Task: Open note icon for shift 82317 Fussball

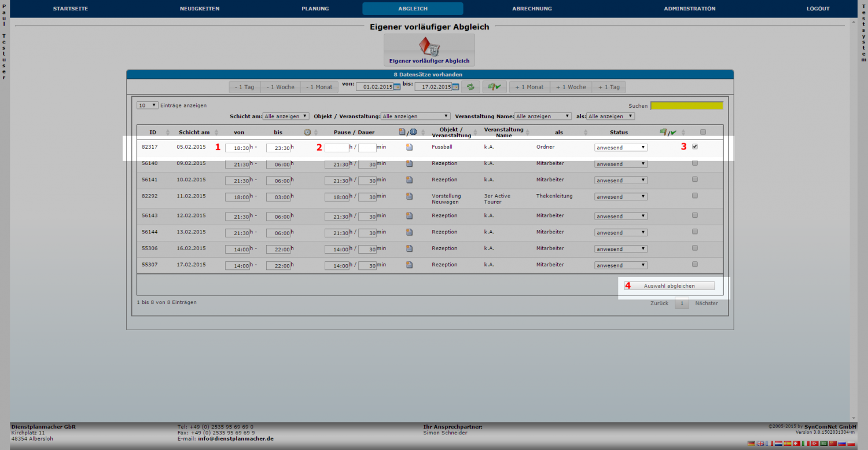Action: 409,147
